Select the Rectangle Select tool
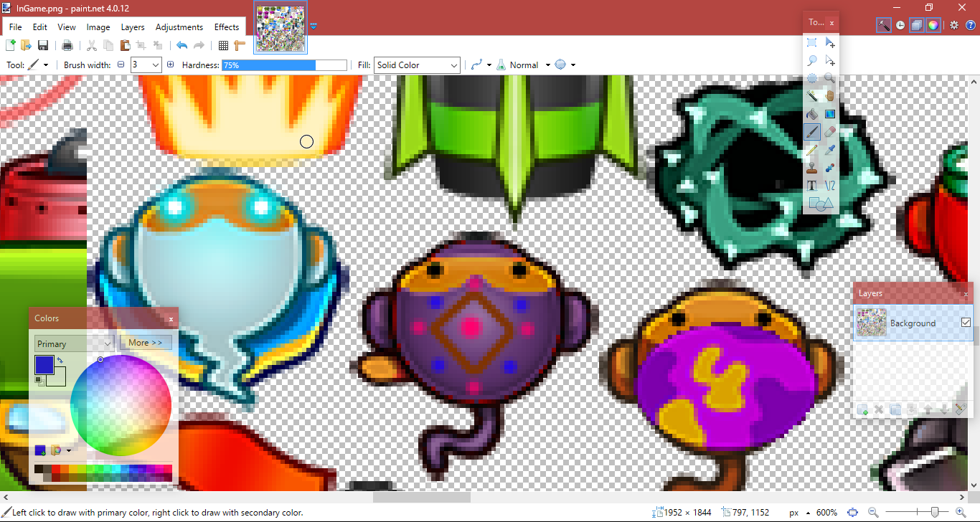The height and width of the screenshot is (522, 980). (812, 43)
